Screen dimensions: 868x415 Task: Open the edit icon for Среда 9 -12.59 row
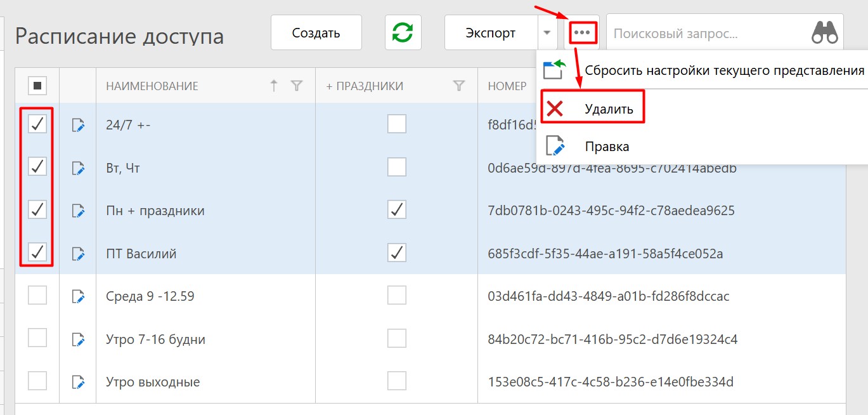[78, 296]
